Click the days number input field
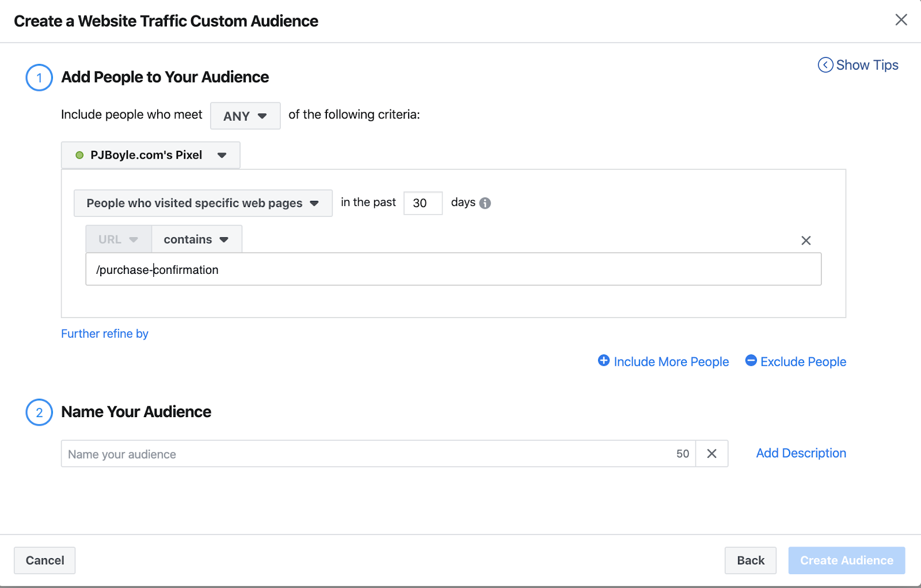 point(423,203)
